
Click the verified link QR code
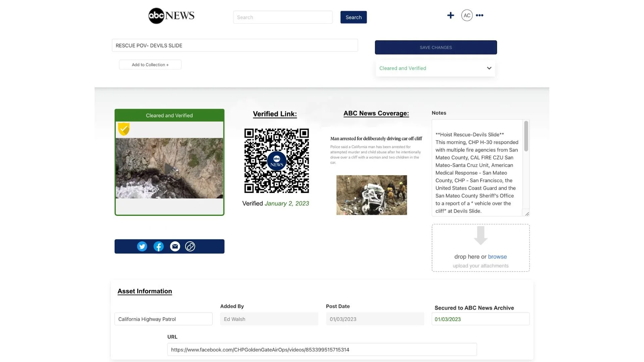276,161
